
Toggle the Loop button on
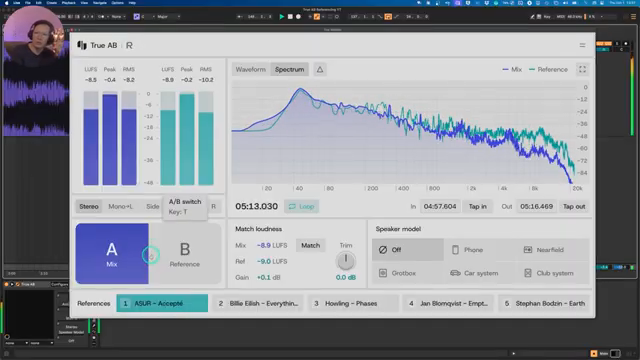302,207
